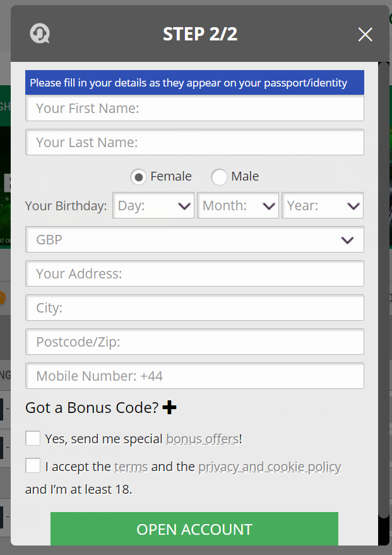392x555 pixels.
Task: Open the privacy and cookie policy link
Action: point(270,467)
